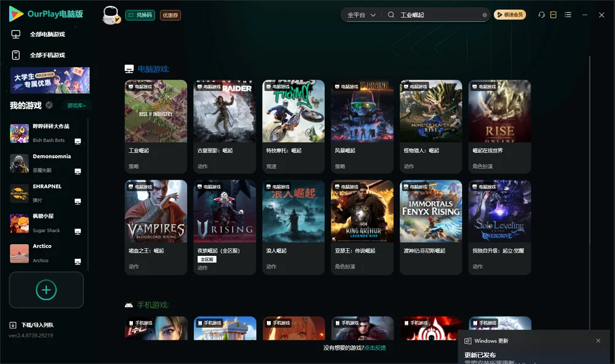Open the 古墓丽影：崛起 game card
Viewport: 615px width, 364px height.
pyautogui.click(x=224, y=126)
